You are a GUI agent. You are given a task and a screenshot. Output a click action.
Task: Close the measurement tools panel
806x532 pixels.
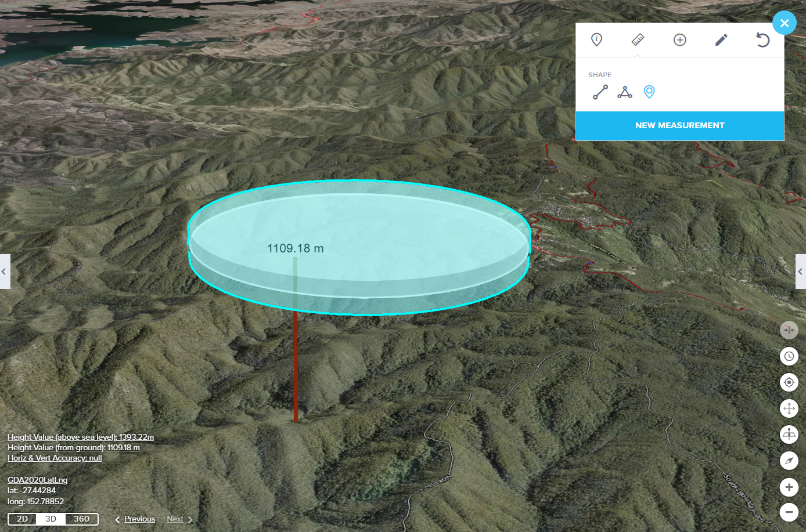[785, 23]
